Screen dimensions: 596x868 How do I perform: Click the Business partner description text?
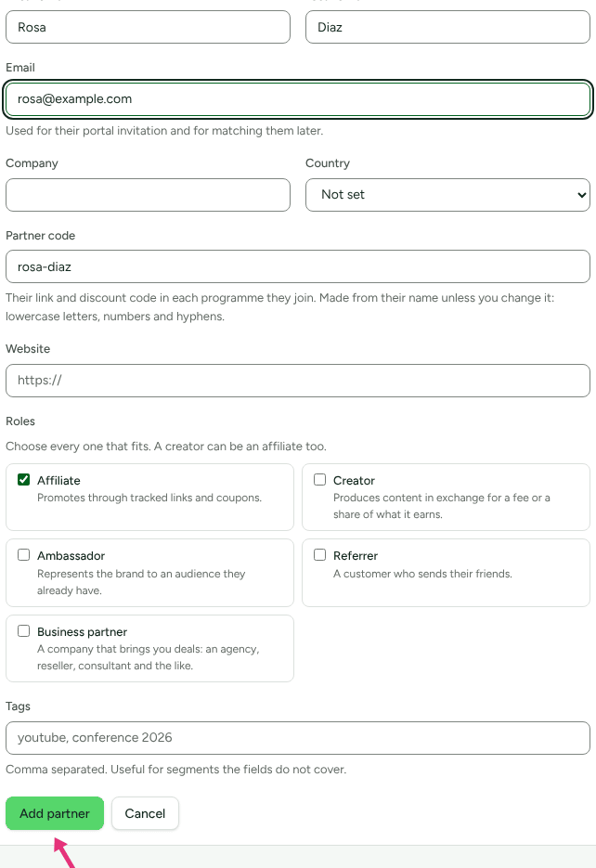[149, 657]
